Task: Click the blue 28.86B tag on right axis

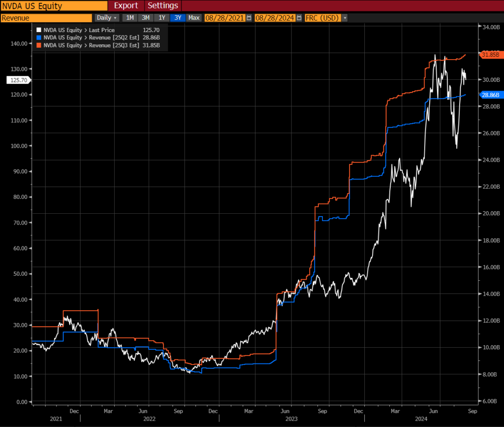Action: (491, 95)
